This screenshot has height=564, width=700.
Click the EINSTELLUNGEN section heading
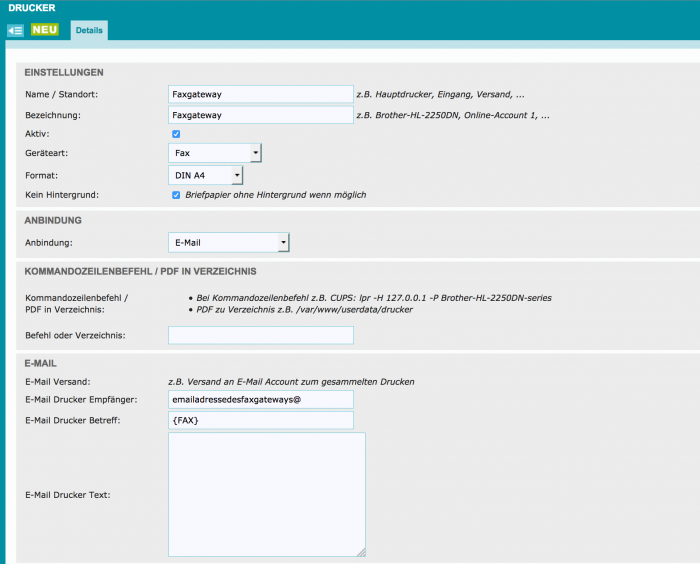[64, 72]
